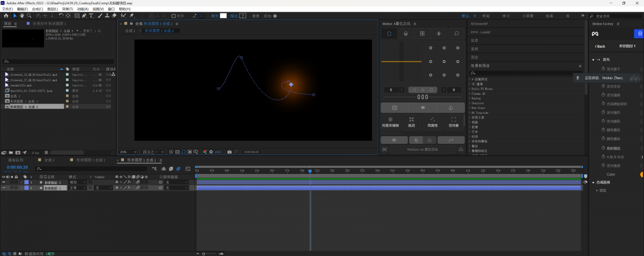Hide layer 形状图层 2 with eye toggle
644x256 pixels.
pyautogui.click(x=3, y=182)
